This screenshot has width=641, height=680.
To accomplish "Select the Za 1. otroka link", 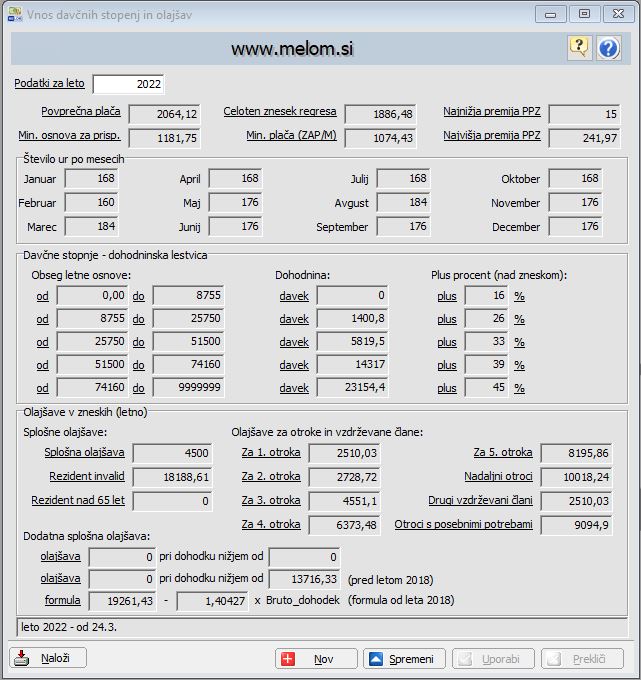I will pos(271,453).
